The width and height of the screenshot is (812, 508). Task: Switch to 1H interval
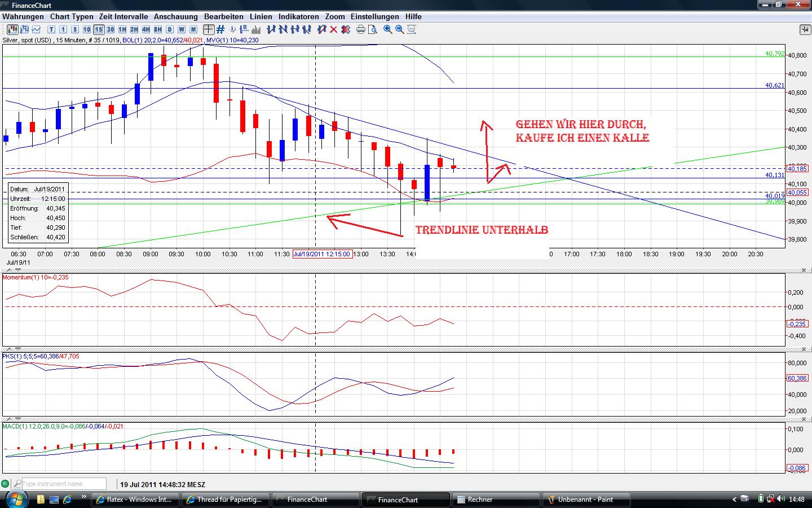(x=122, y=29)
